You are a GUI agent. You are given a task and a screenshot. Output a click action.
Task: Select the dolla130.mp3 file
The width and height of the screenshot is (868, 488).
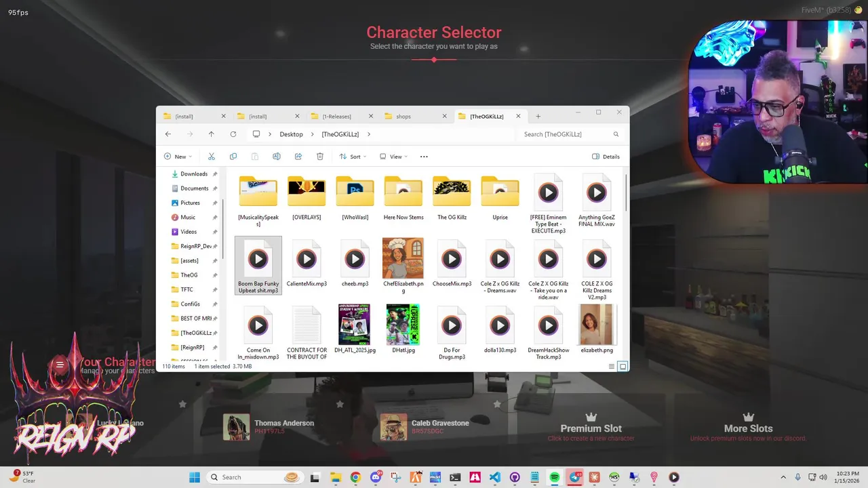(500, 331)
